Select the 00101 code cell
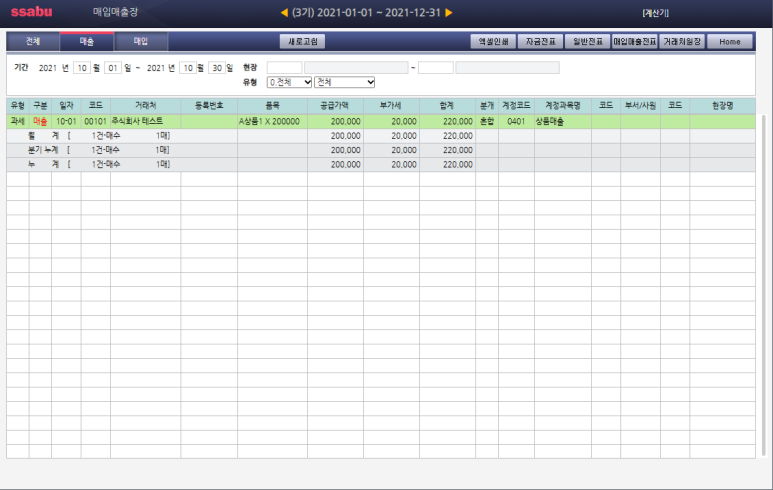 [x=96, y=121]
